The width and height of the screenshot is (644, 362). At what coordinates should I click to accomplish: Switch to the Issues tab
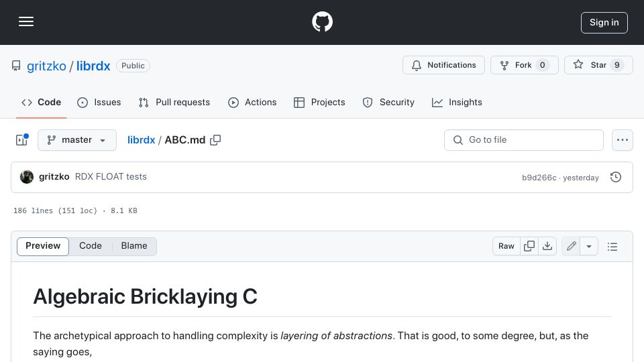click(x=99, y=102)
